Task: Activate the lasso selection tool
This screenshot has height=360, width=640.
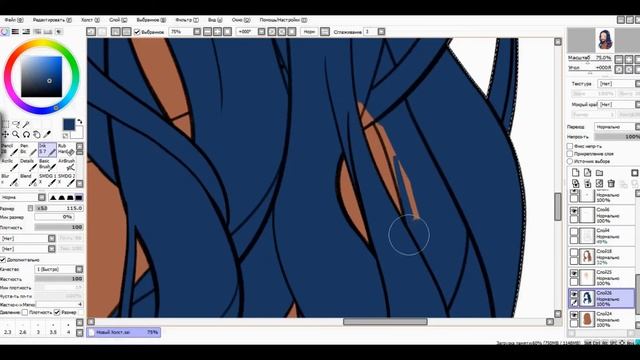Action: 16,124
